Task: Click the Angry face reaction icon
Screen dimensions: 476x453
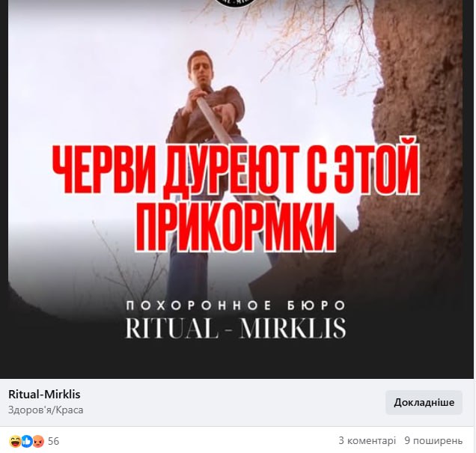Action: click(38, 441)
